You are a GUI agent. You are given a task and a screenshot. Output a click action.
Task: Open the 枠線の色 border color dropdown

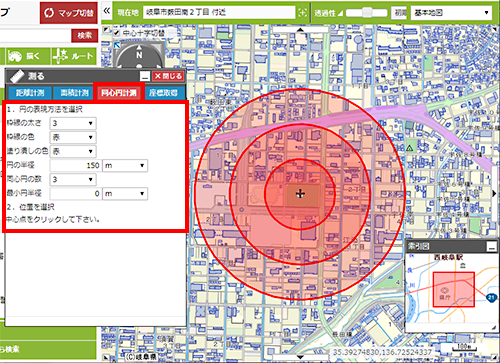[73, 137]
